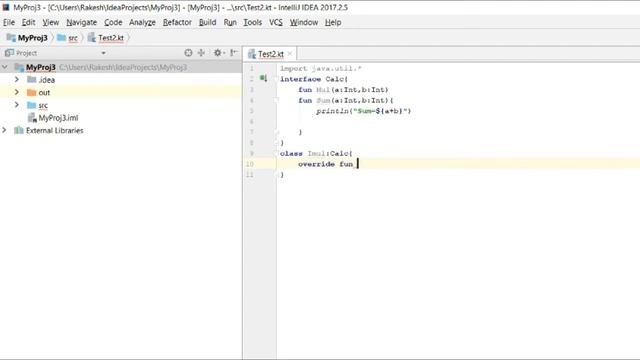Screen dimensions: 640x360
Task: Expand the out folder
Action: pyautogui.click(x=17, y=92)
